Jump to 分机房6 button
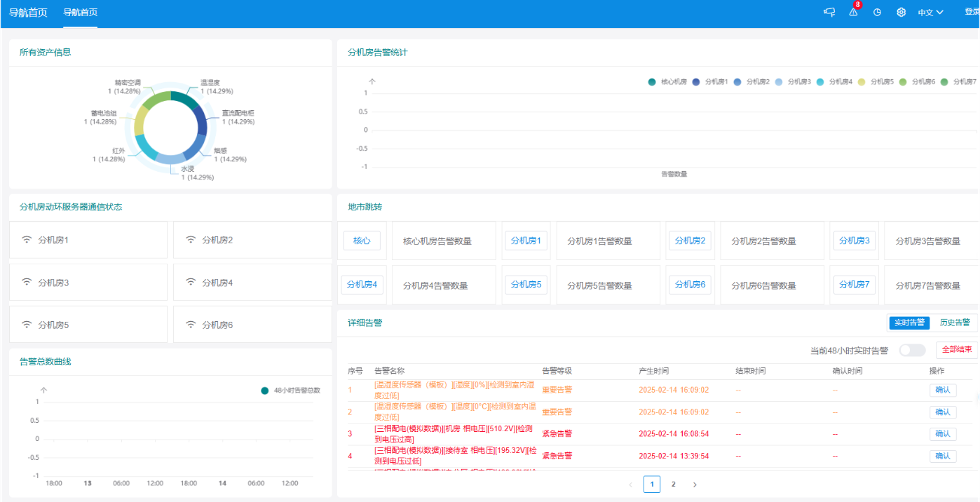This screenshot has width=980, height=502. point(690,285)
